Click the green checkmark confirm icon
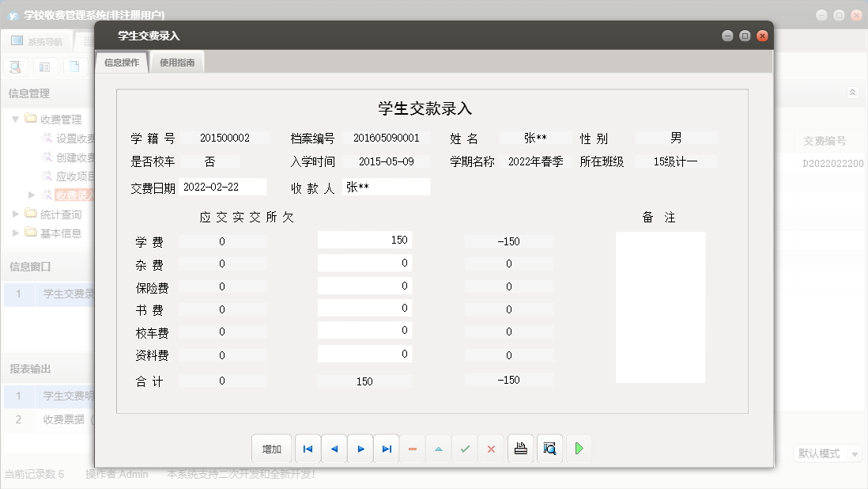This screenshot has height=489, width=868. point(465,449)
